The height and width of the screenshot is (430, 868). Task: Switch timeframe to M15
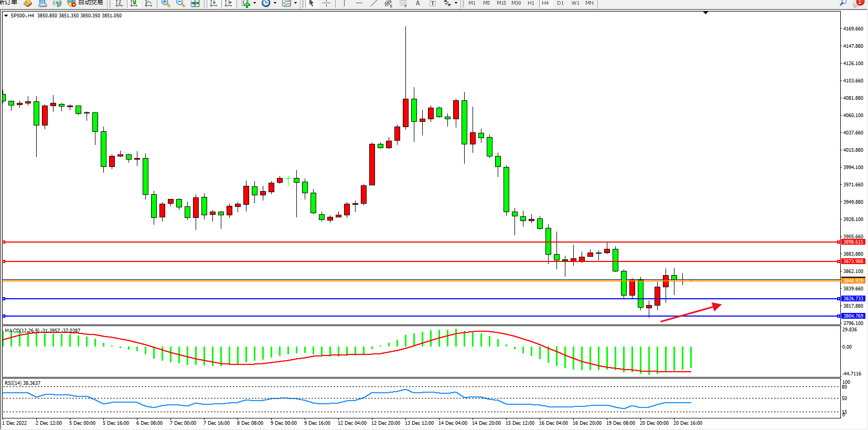click(501, 3)
